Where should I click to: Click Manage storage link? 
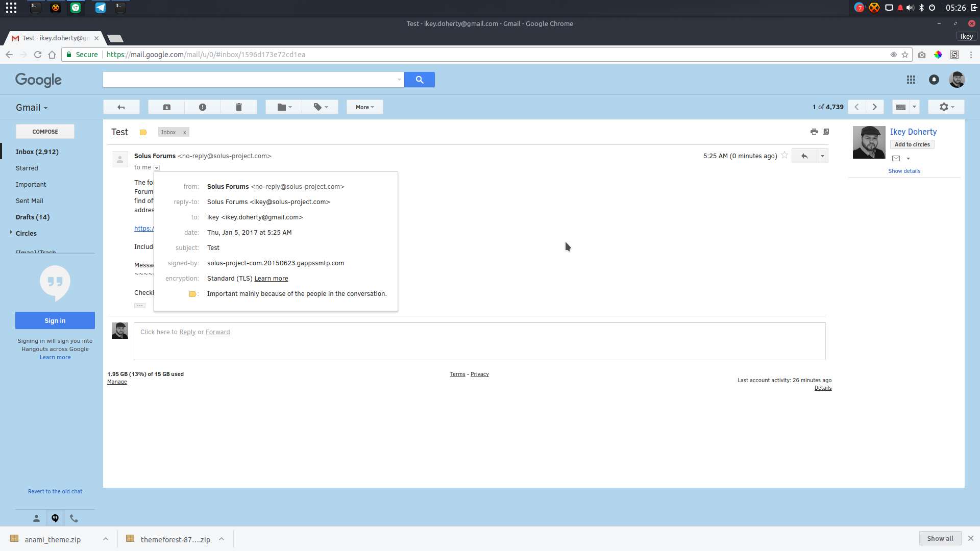117,382
